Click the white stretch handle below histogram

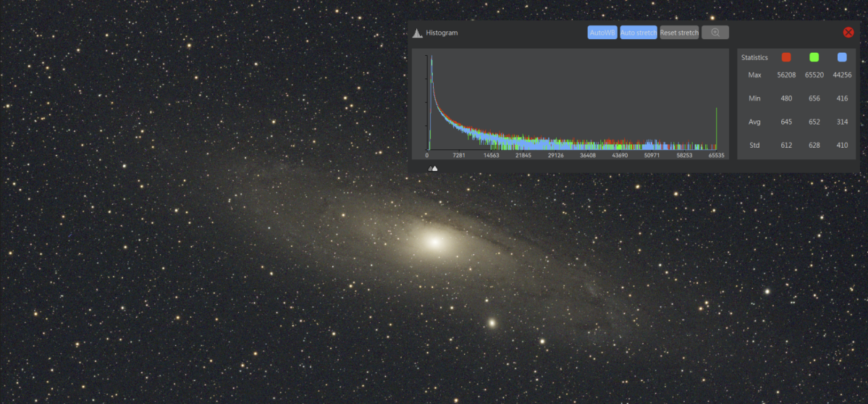[x=435, y=169]
